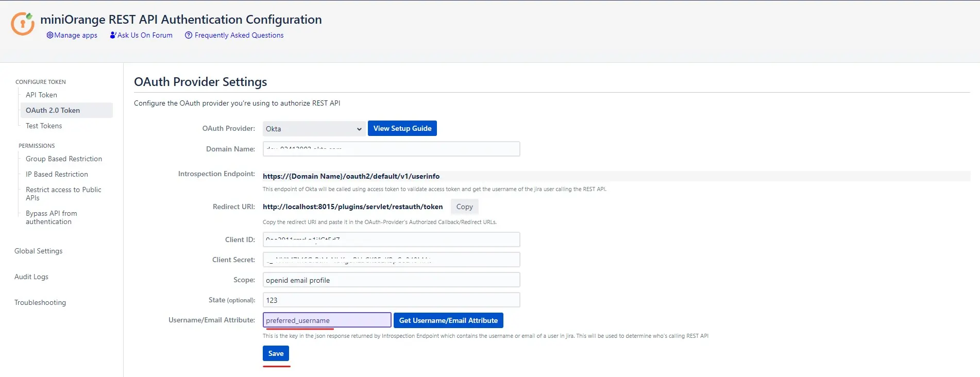
Task: Focus the Domain Name field
Action: pos(391,149)
